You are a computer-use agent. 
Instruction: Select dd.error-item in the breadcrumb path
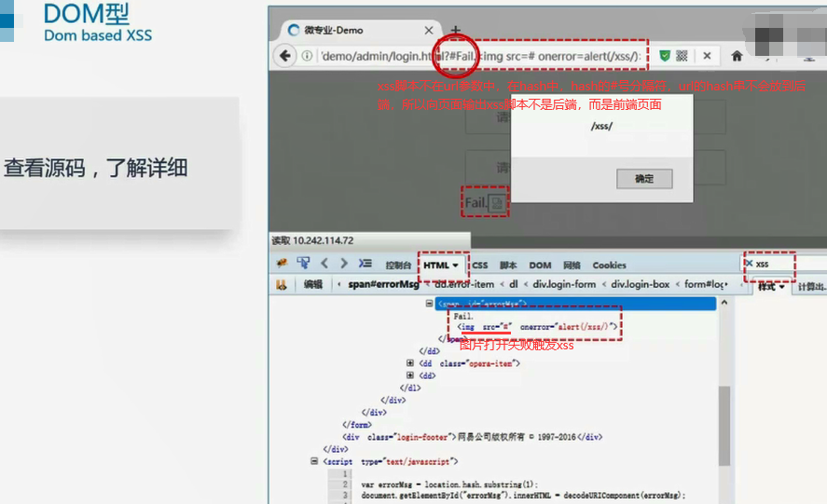464,284
